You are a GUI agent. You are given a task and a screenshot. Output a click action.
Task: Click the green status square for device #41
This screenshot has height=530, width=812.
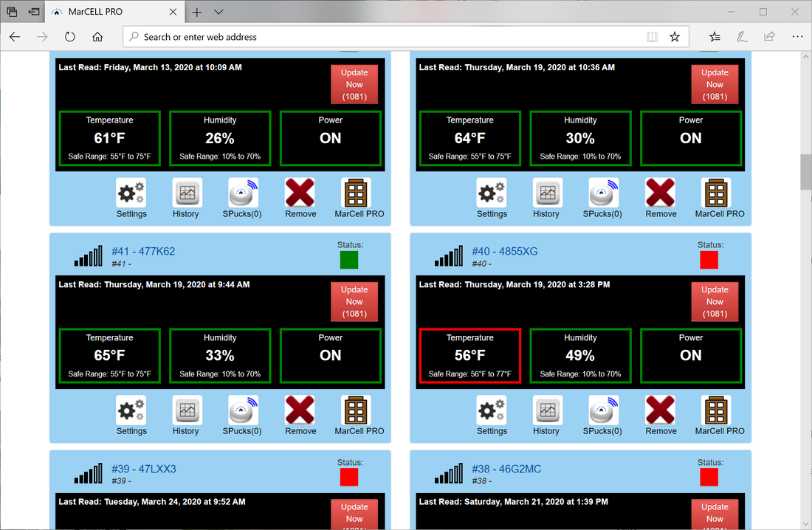coord(349,260)
